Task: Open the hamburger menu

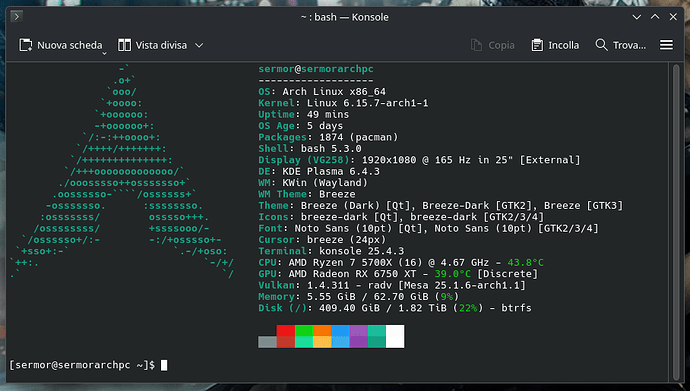Action: (x=666, y=45)
